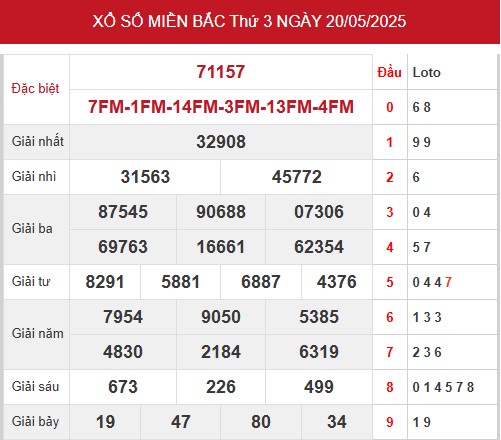Click the header 'XỔ SỐ MIỀN BẮC Thứ 3 NGÀY 20/05/2025'

coord(249,21)
